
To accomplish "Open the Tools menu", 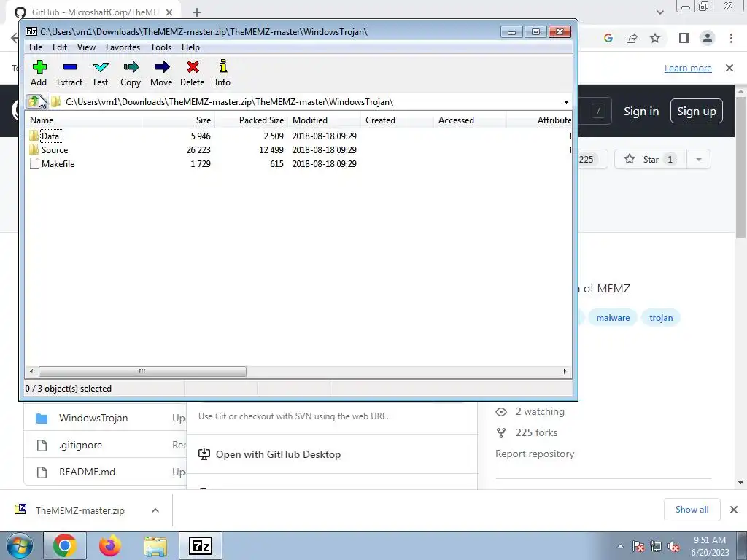I will 160,47.
